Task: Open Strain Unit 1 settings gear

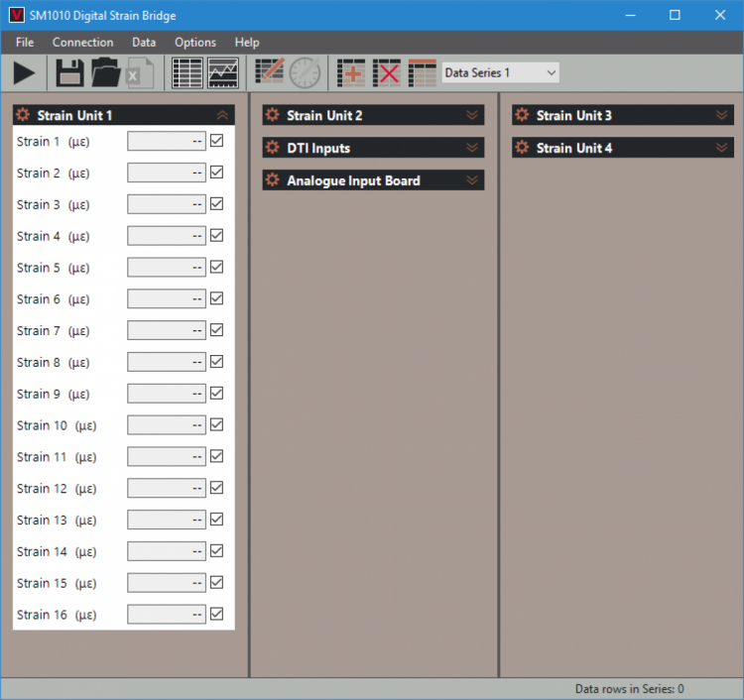Action: click(23, 115)
